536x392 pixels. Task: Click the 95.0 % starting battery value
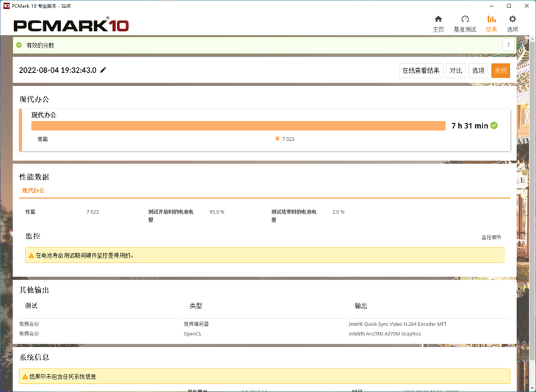217,212
